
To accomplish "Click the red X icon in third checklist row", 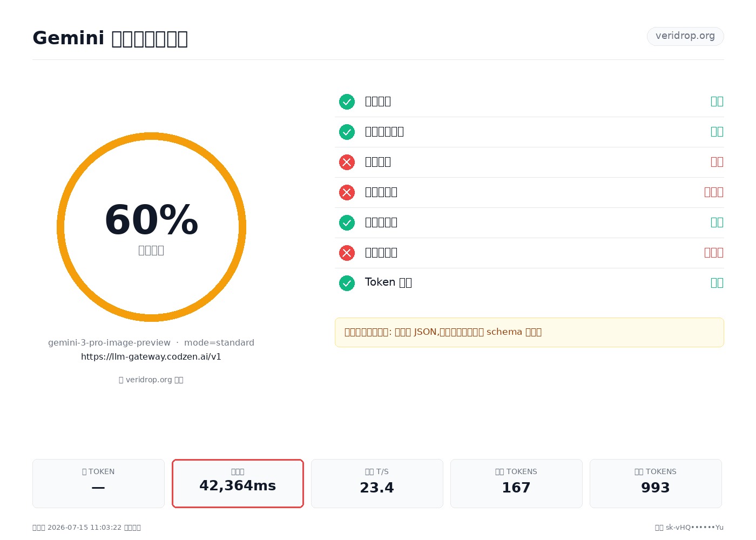I will coord(347,162).
